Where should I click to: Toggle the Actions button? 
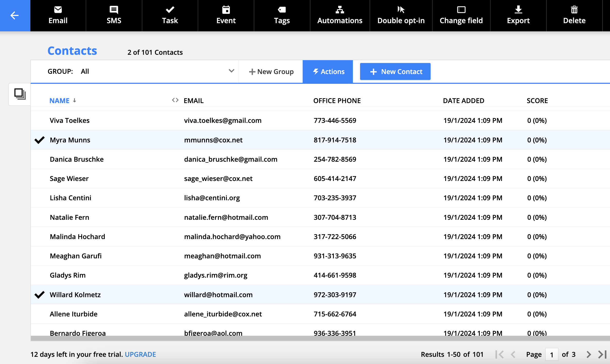(x=328, y=71)
